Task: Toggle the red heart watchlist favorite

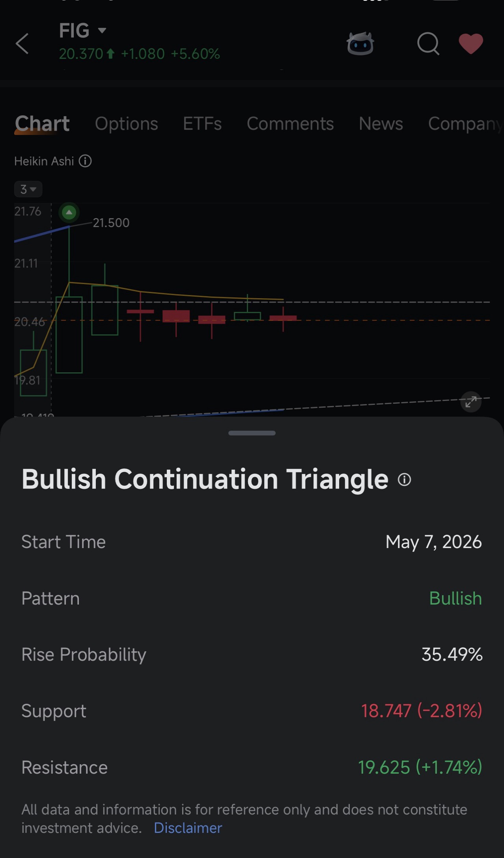Action: (471, 43)
